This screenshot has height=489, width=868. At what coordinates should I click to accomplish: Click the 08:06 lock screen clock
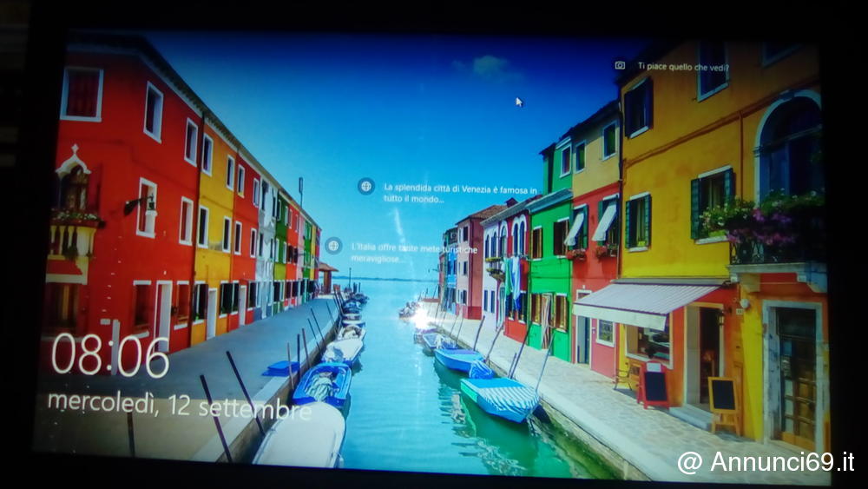(x=110, y=355)
